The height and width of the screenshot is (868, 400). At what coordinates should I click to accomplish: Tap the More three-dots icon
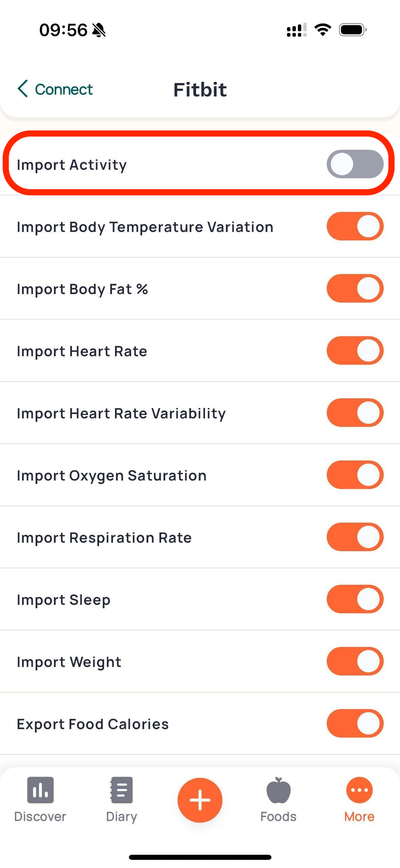coord(359,790)
